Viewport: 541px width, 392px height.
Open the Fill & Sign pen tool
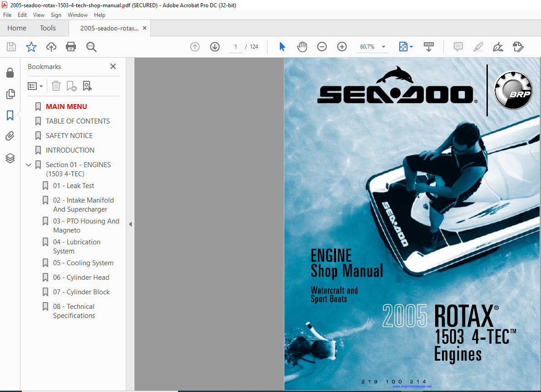498,47
